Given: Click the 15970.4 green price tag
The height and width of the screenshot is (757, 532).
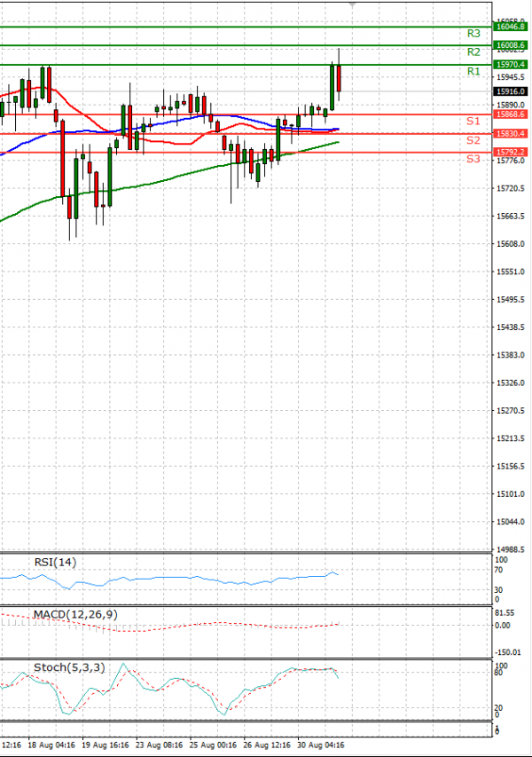Looking at the screenshot, I should (510, 64).
